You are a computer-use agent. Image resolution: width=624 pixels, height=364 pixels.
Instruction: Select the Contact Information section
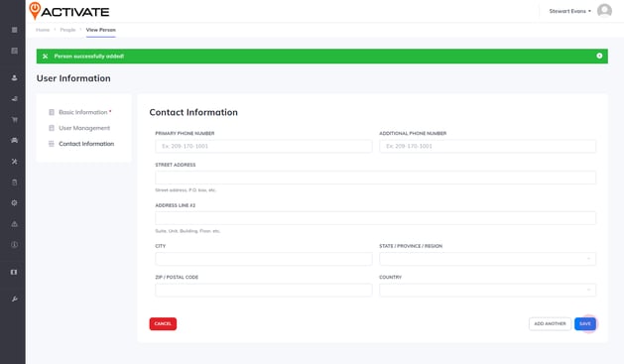pos(81,144)
